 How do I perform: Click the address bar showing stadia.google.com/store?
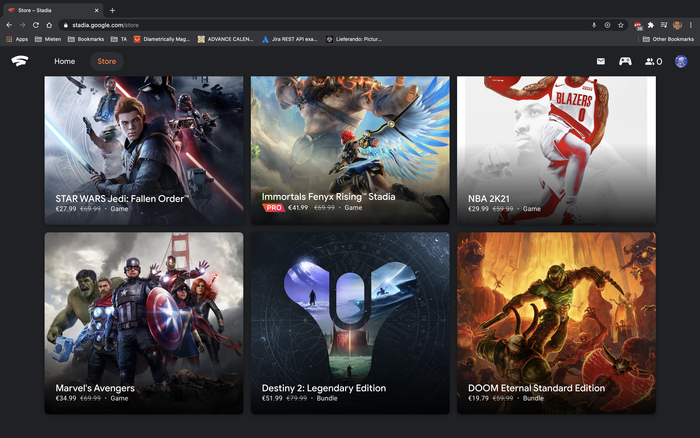pos(300,25)
